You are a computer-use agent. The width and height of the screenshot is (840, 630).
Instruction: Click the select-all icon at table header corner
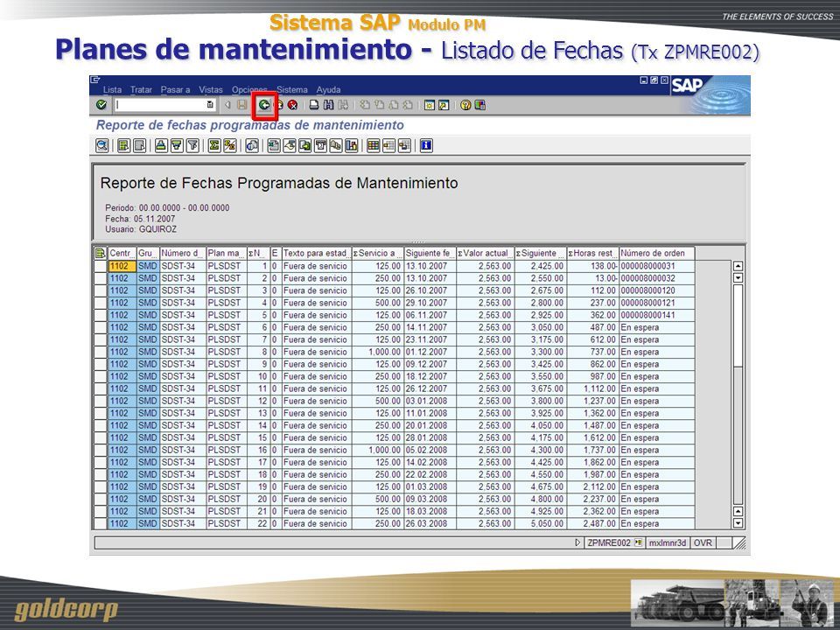click(x=100, y=253)
